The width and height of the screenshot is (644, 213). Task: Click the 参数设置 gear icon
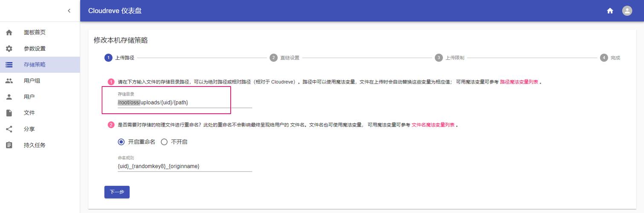[9, 49]
